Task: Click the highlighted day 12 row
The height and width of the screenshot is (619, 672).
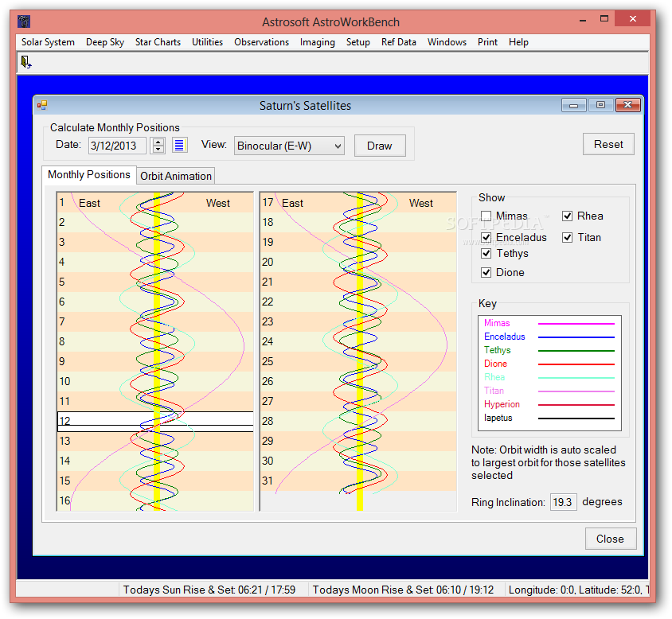Action: click(155, 421)
